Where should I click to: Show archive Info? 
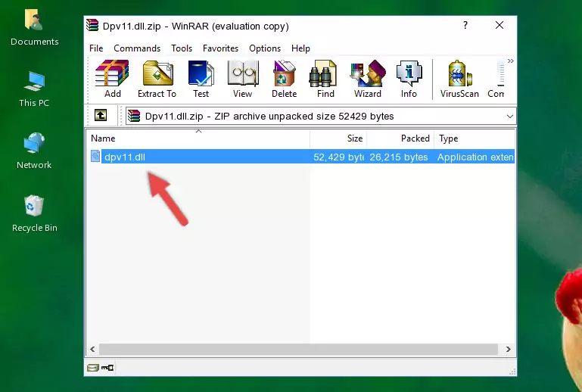point(409,79)
